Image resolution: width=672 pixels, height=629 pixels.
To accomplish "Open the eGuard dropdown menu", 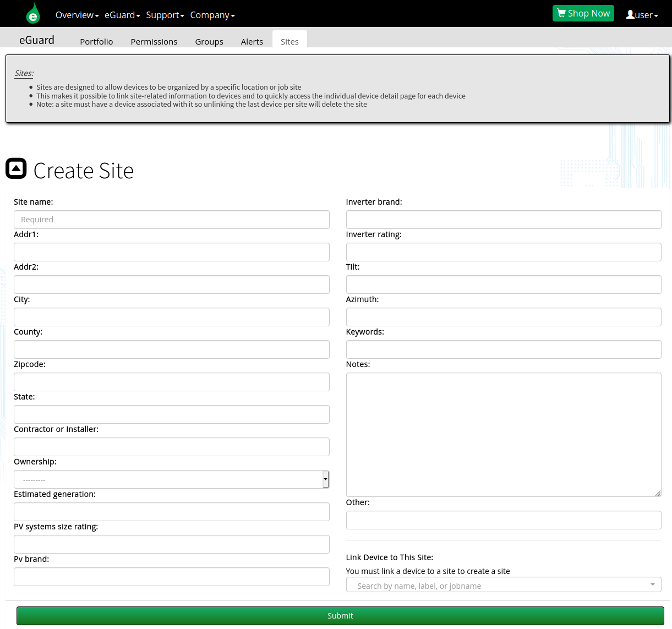I will click(x=122, y=15).
